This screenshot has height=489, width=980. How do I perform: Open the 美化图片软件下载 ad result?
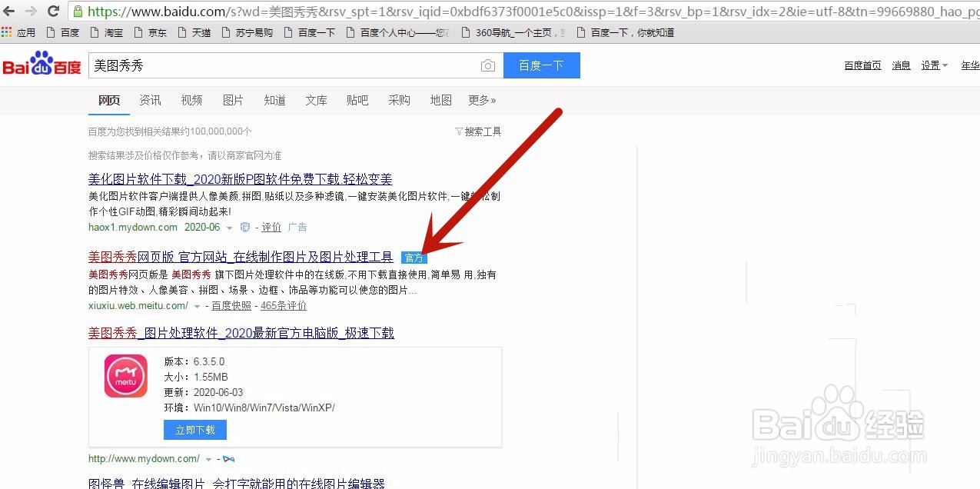coord(241,179)
